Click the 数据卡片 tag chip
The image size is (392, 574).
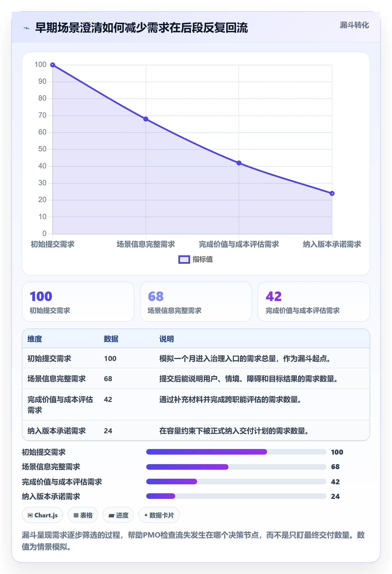click(x=159, y=515)
